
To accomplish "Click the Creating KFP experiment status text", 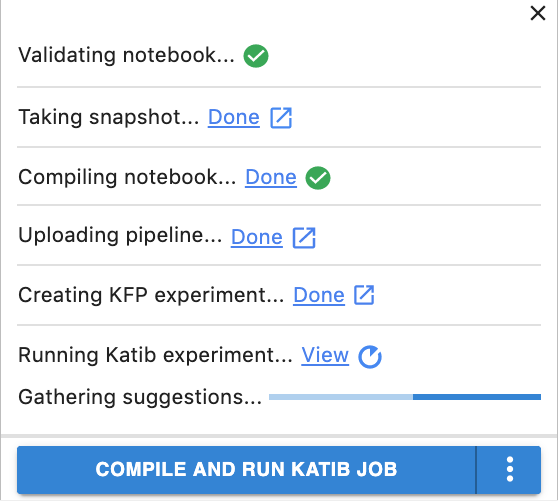I will [x=151, y=295].
